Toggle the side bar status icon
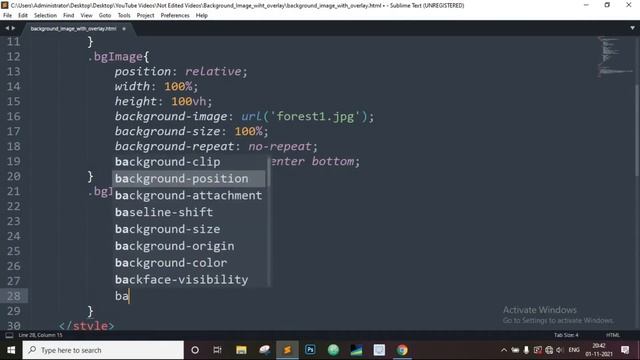The height and width of the screenshot is (360, 640). tap(9, 335)
